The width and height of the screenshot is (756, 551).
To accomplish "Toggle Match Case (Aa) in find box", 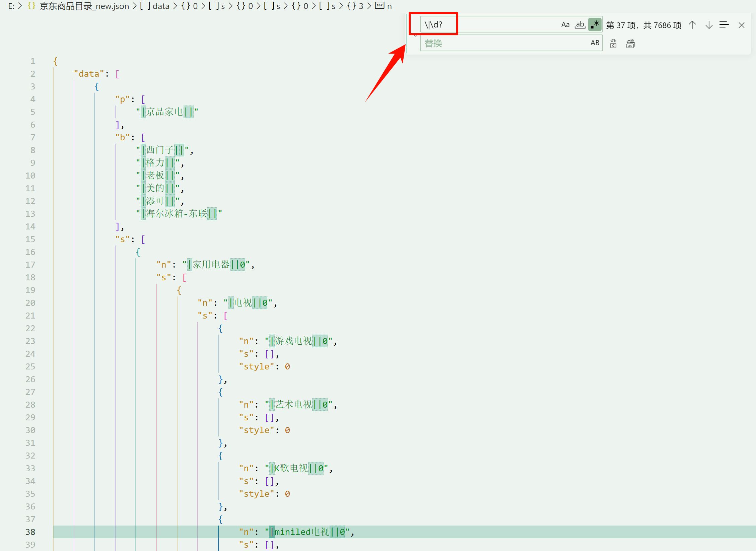I will click(565, 25).
